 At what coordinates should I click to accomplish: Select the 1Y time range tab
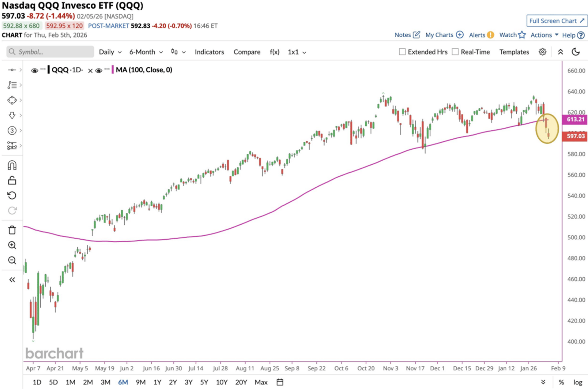pyautogui.click(x=157, y=382)
